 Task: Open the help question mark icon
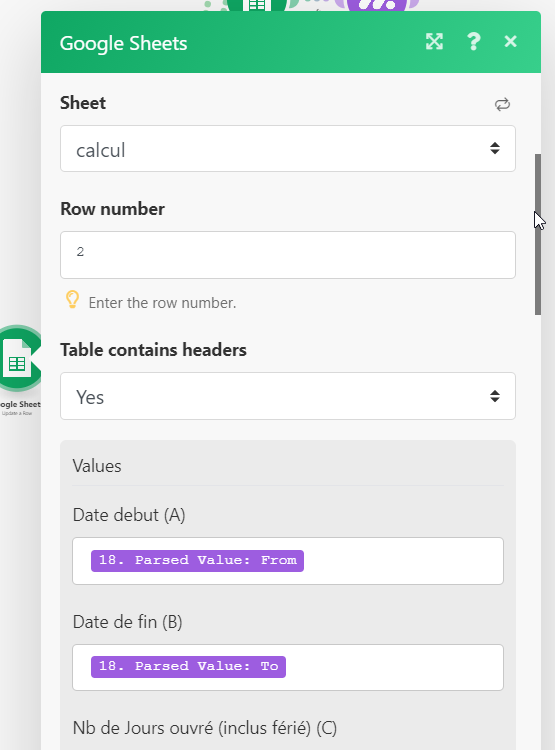(473, 42)
